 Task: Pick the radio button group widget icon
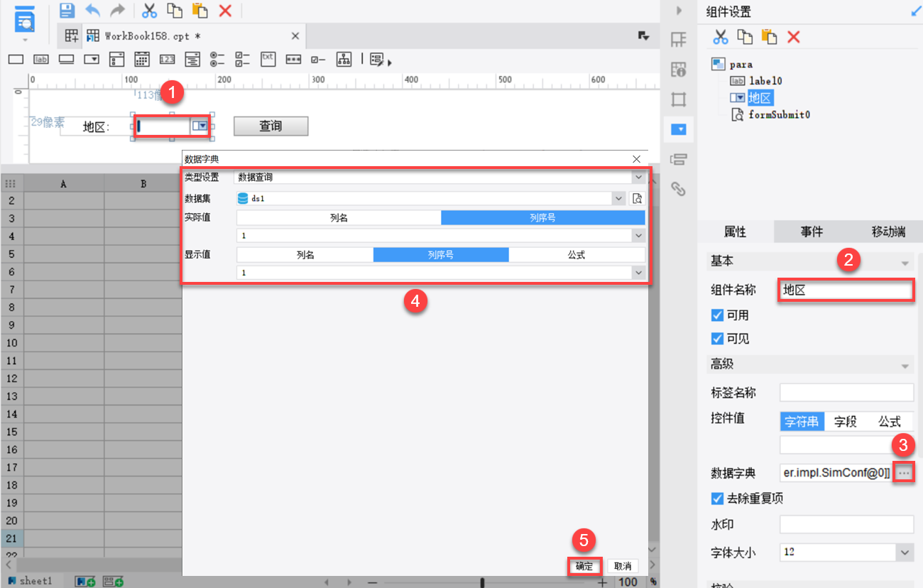pos(217,59)
